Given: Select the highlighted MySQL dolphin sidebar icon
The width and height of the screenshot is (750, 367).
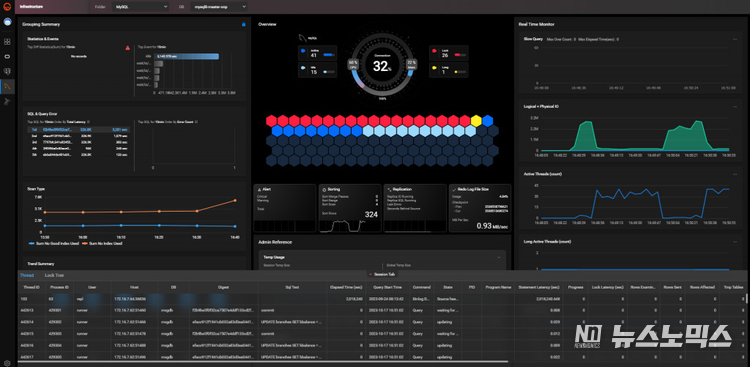Looking at the screenshot, I should (7, 87).
